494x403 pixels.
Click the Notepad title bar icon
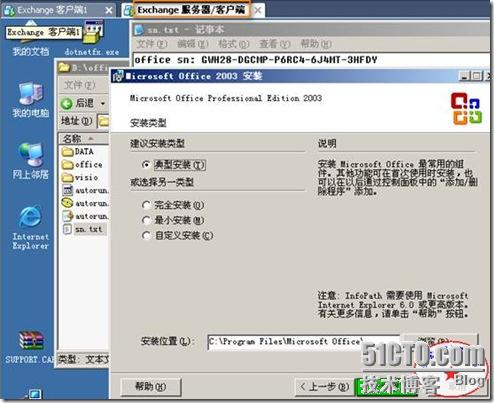pyautogui.click(x=139, y=30)
